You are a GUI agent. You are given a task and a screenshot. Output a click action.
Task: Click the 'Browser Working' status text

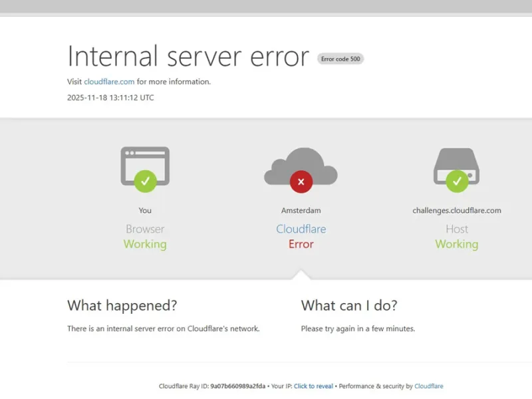[145, 236]
